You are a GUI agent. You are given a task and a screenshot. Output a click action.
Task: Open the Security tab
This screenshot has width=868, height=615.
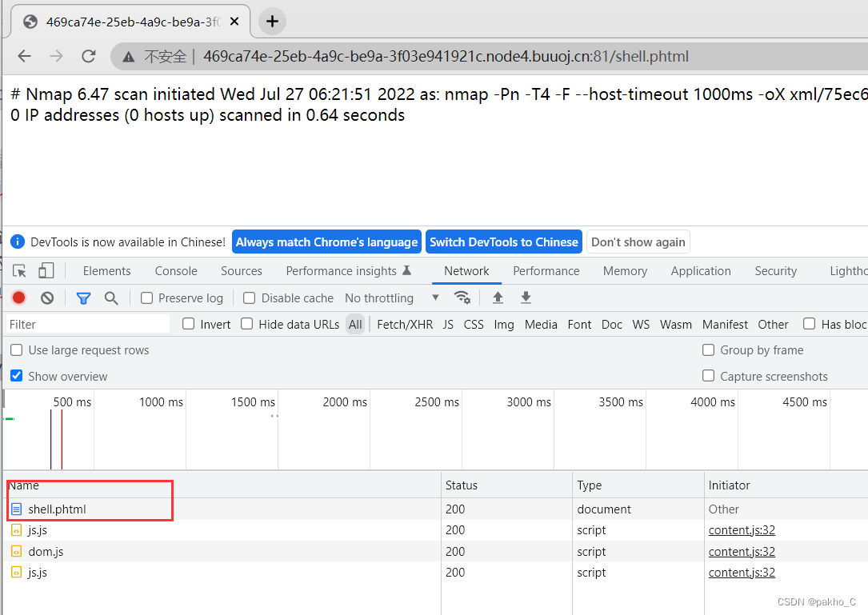click(775, 270)
